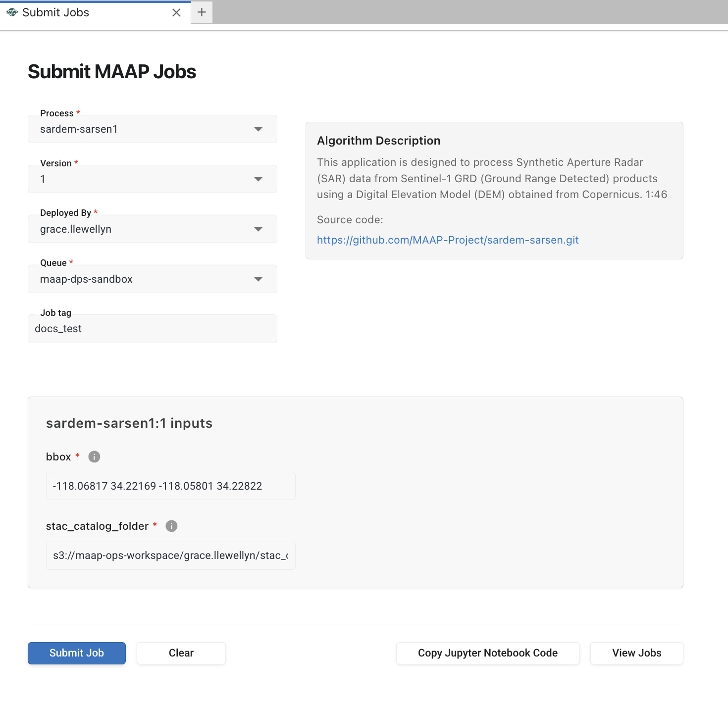Click the bbox label text
The width and height of the screenshot is (728, 707).
pos(58,457)
